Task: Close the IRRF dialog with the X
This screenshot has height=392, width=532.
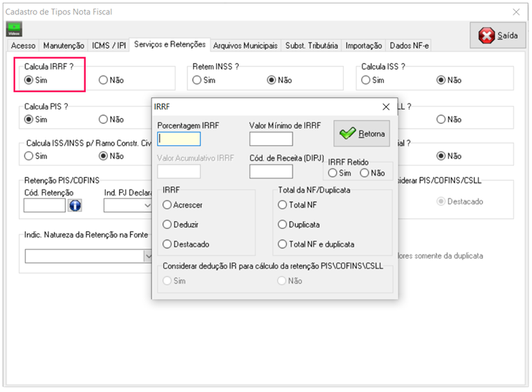Action: (386, 107)
